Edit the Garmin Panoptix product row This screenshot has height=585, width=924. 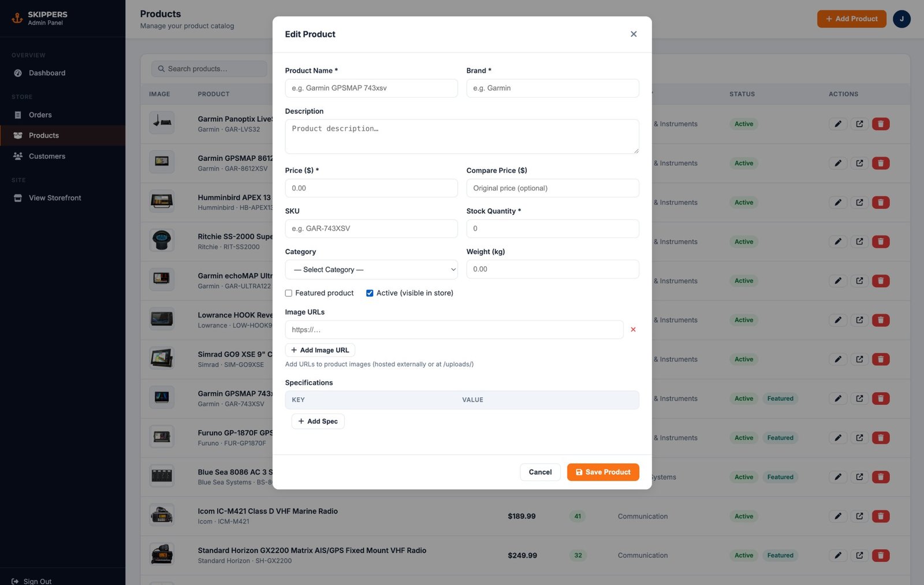(838, 124)
